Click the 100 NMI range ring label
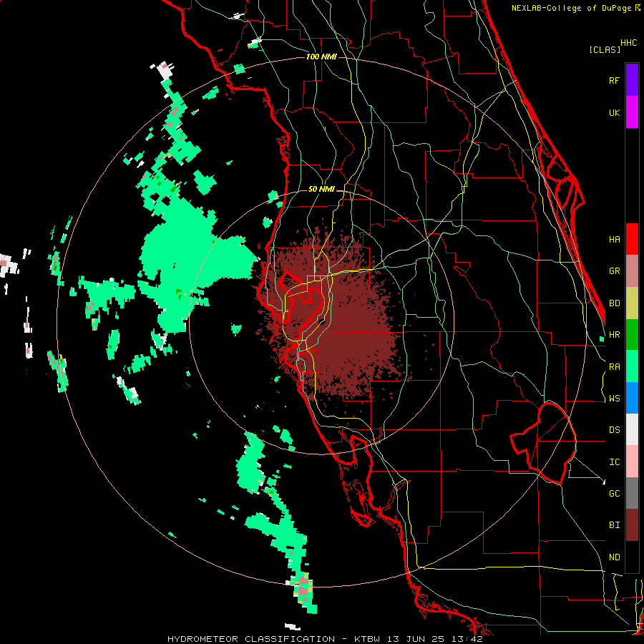 pyautogui.click(x=321, y=57)
